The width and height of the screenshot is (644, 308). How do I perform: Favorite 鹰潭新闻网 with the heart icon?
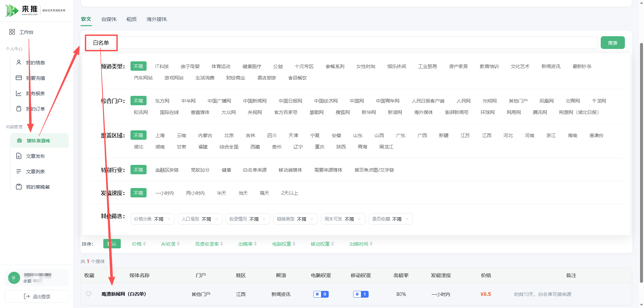click(x=89, y=294)
